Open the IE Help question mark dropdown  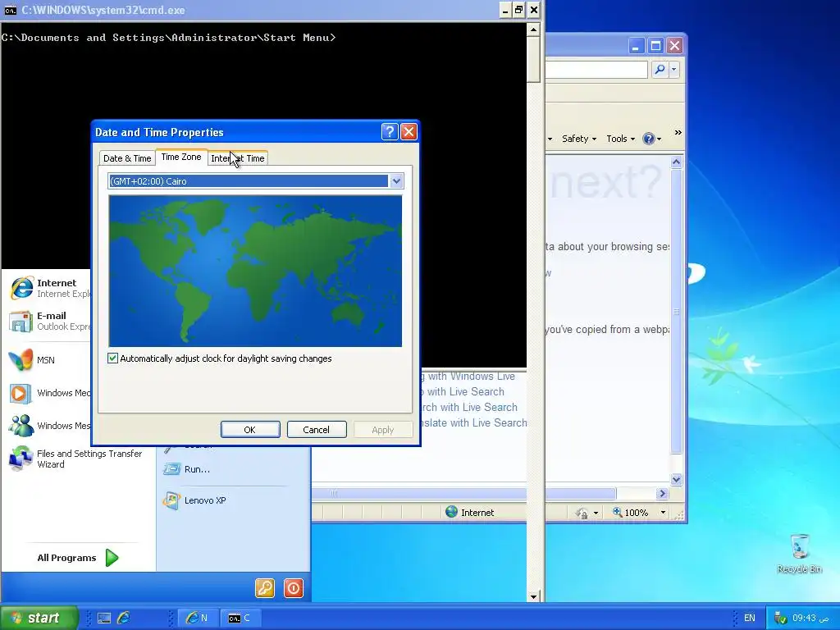(651, 139)
